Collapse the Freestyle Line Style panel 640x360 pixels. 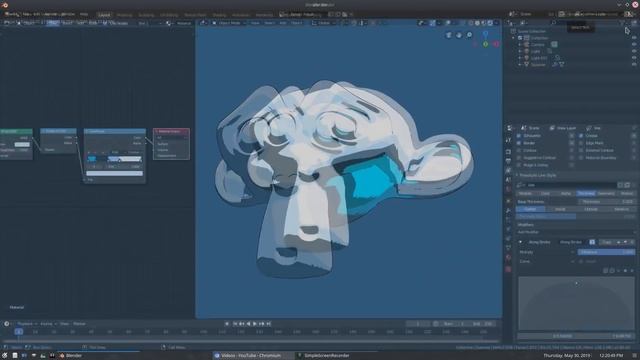click(x=517, y=175)
